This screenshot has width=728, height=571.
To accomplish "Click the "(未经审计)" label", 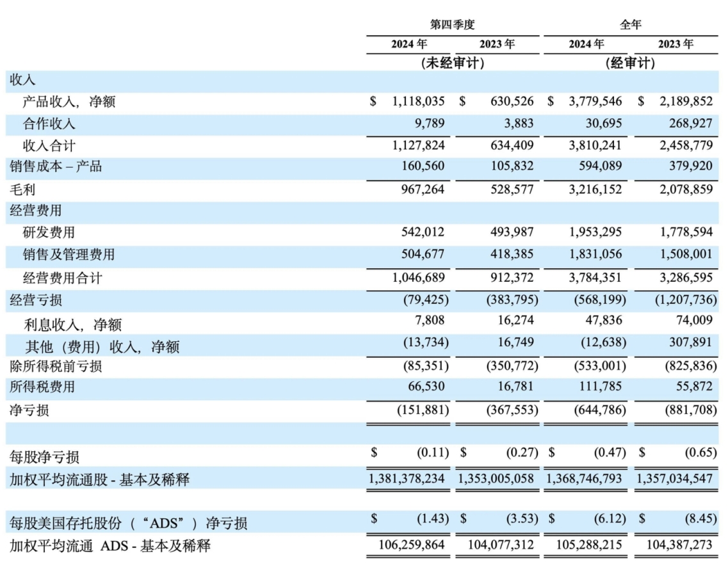I will (x=453, y=63).
